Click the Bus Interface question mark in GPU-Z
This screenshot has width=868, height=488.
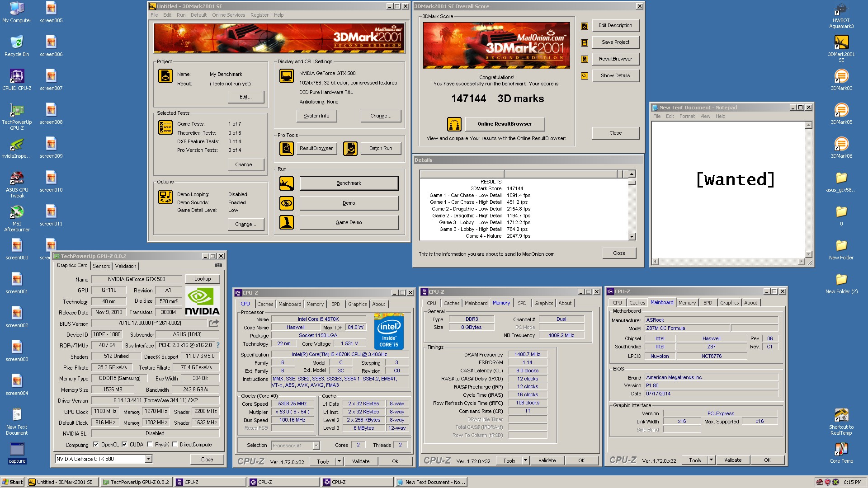(218, 345)
